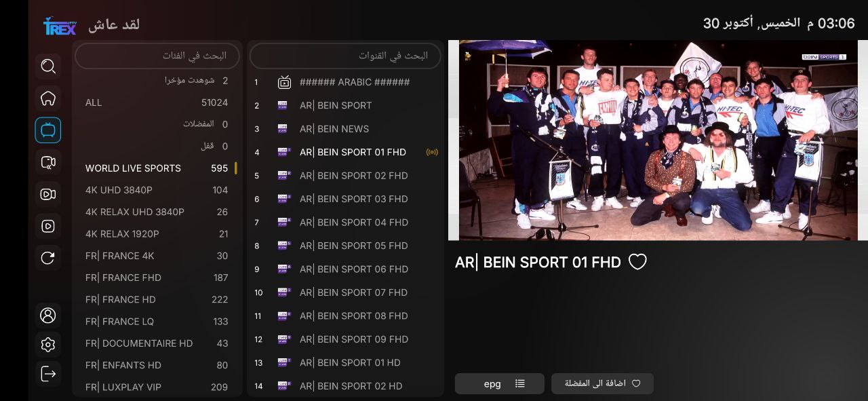Open the catch-up TV sidebar icon
Viewport: 868px width, 401px height.
pyautogui.click(x=48, y=162)
